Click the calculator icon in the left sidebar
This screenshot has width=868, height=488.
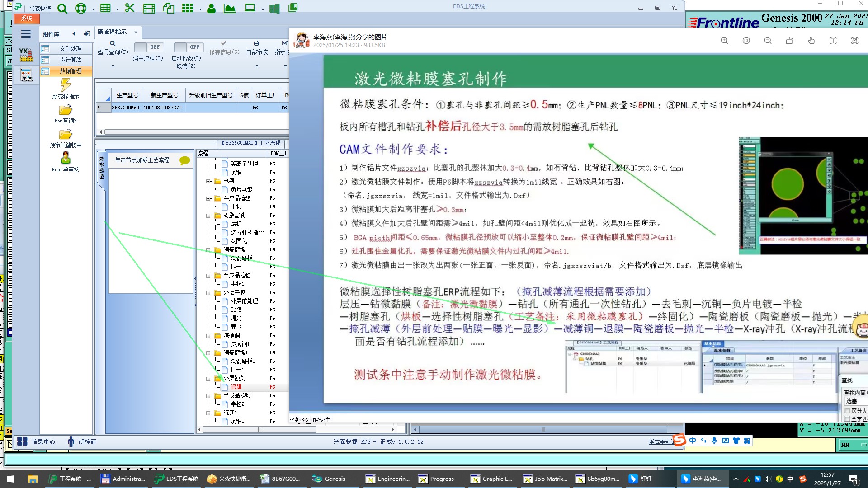pos(26,75)
